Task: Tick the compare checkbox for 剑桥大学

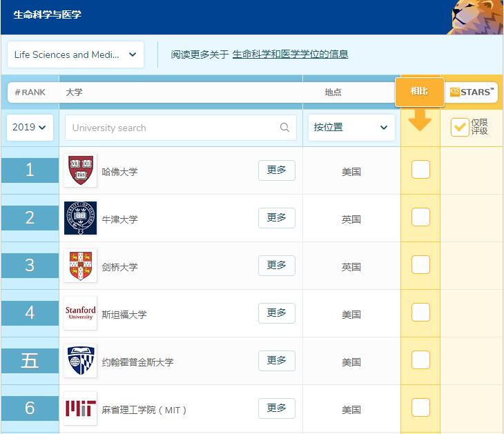Action: (x=420, y=264)
